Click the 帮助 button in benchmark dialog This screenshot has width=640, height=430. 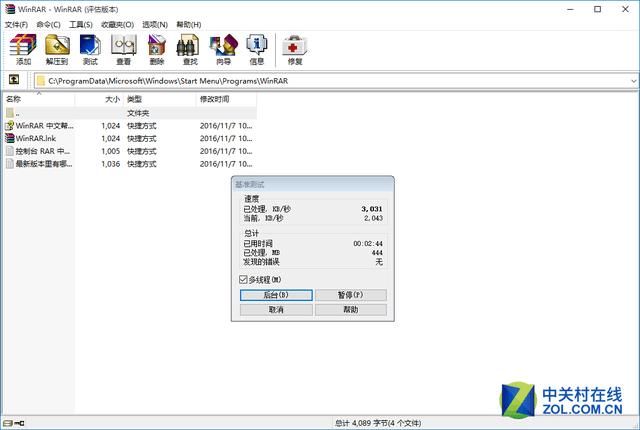tap(351, 310)
